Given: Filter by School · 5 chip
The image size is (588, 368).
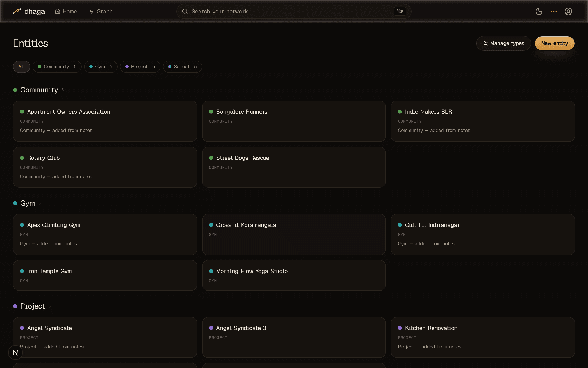Looking at the screenshot, I should coord(183,67).
